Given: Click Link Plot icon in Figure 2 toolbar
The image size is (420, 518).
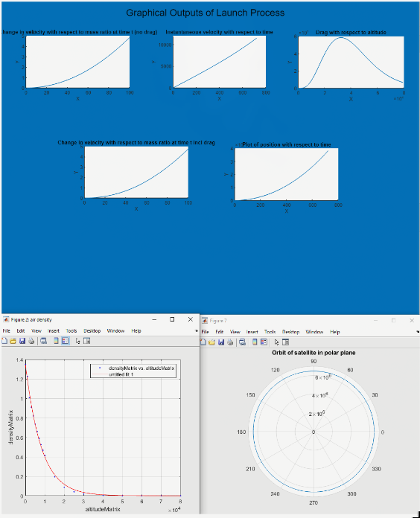Looking at the screenshot, I should click(x=43, y=341).
